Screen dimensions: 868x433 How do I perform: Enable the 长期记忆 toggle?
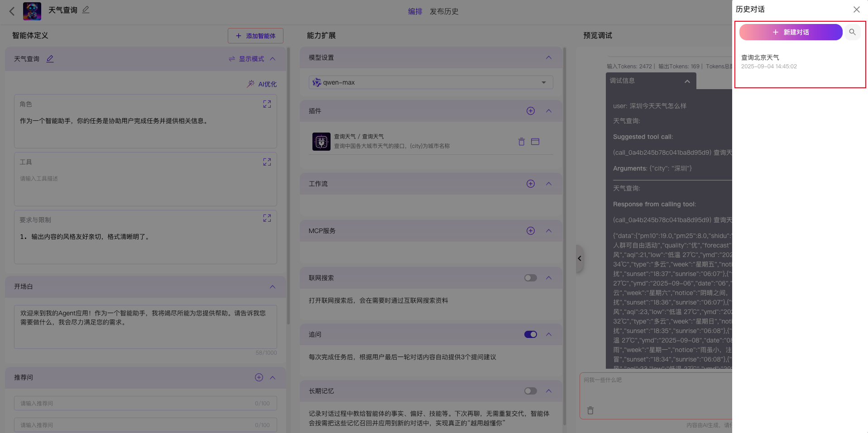coord(531,391)
